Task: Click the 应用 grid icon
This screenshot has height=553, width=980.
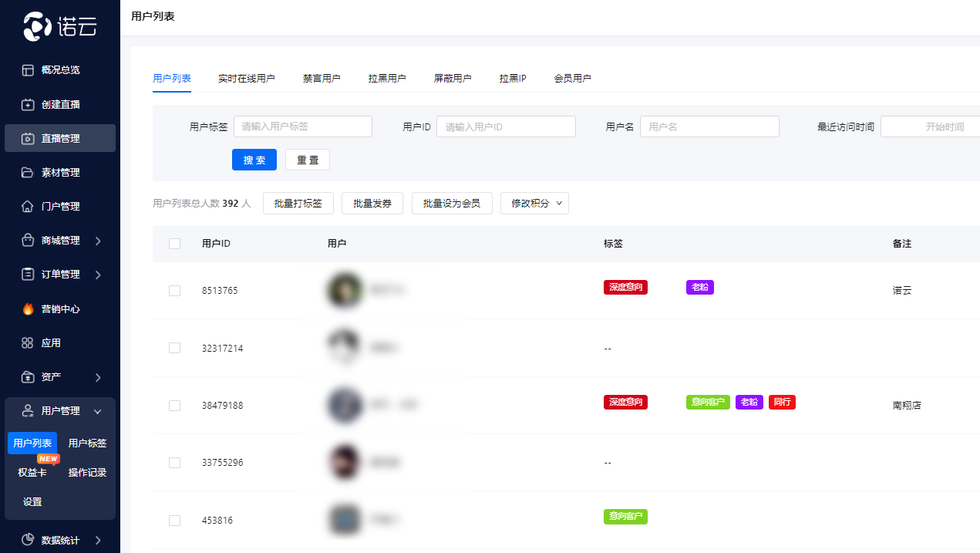Action: [28, 343]
